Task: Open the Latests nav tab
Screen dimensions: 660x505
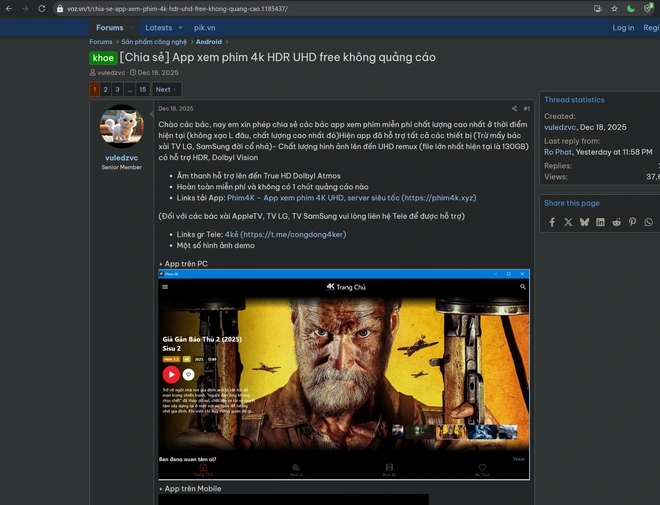Action: coord(159,28)
